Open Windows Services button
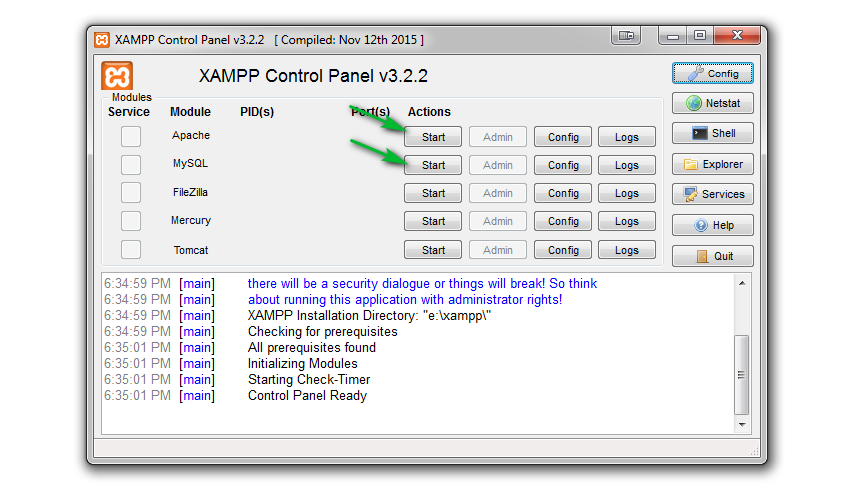The width and height of the screenshot is (850, 499). [712, 194]
